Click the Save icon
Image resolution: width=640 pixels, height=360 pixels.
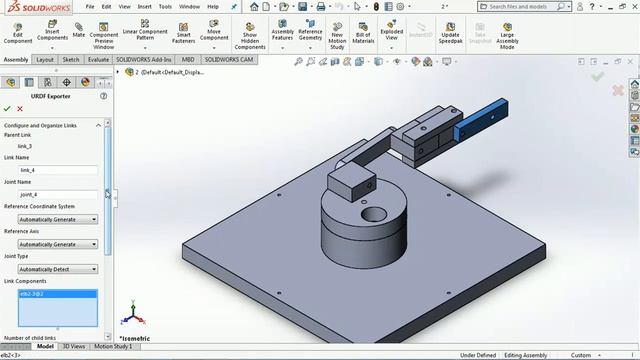tap(302, 7)
